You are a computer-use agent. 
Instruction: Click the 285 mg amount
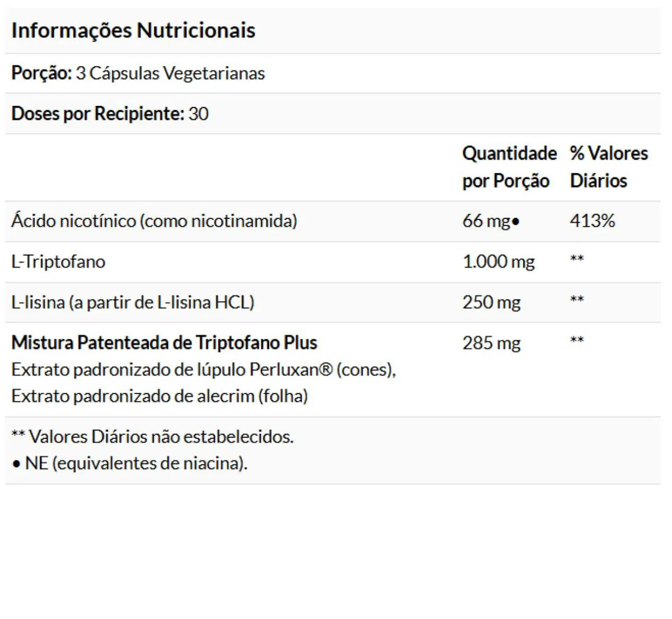coord(491,343)
